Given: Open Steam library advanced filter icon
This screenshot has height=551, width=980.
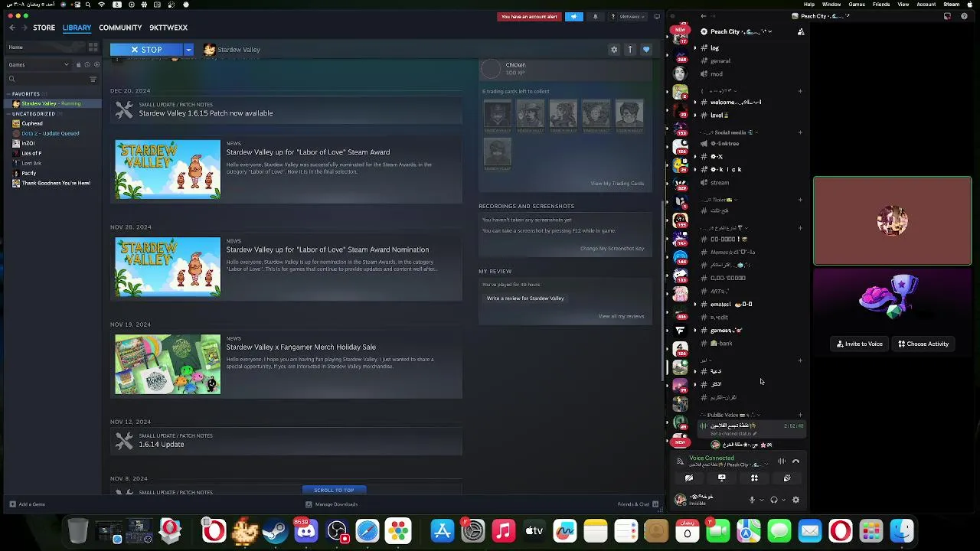Looking at the screenshot, I should click(x=93, y=79).
